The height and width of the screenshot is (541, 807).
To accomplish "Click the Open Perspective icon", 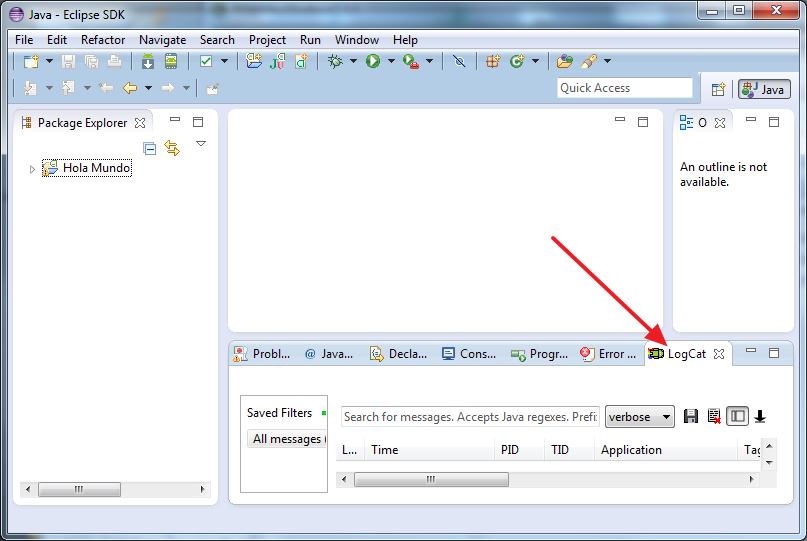I will (x=718, y=89).
